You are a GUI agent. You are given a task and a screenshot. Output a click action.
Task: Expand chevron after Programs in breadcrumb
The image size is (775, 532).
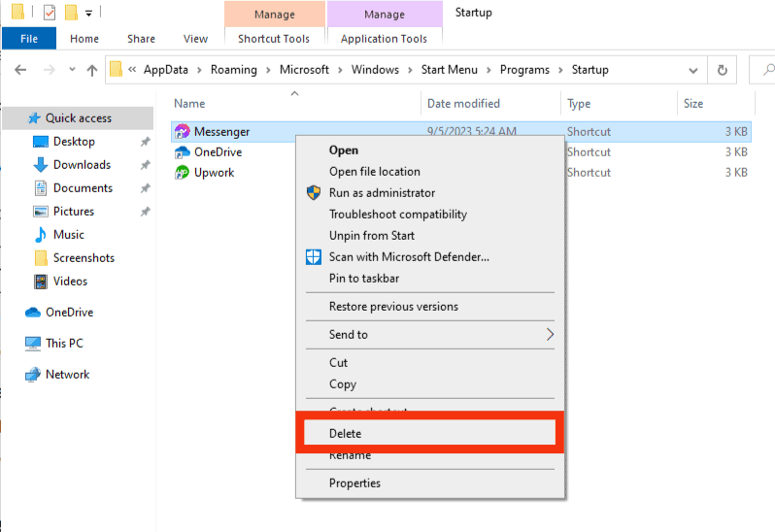point(560,70)
